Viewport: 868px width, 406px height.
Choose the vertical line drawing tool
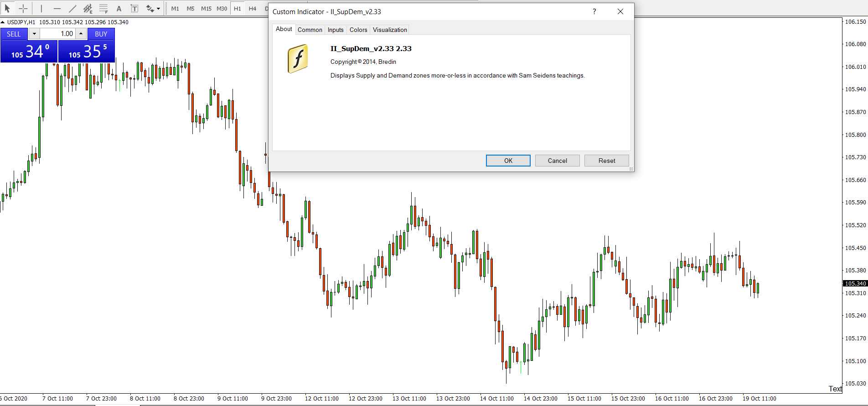41,8
